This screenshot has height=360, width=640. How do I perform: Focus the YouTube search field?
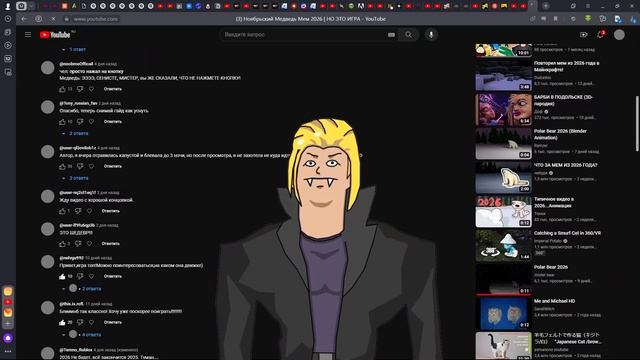[x=304, y=35]
